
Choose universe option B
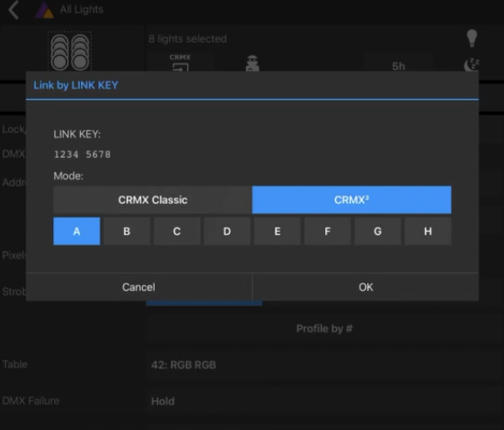(x=127, y=231)
